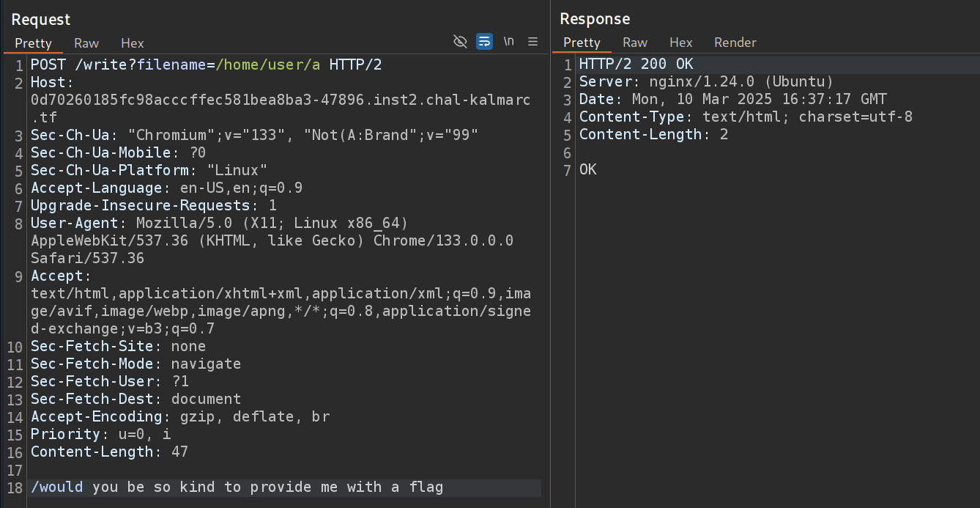This screenshot has height=508, width=980.
Task: Open the Response Hex tab
Action: 680,43
